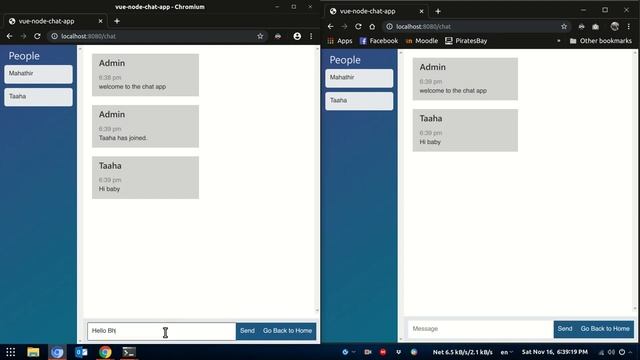Open PiratesBay bookmark
This screenshot has width=640, height=360.
point(466,41)
